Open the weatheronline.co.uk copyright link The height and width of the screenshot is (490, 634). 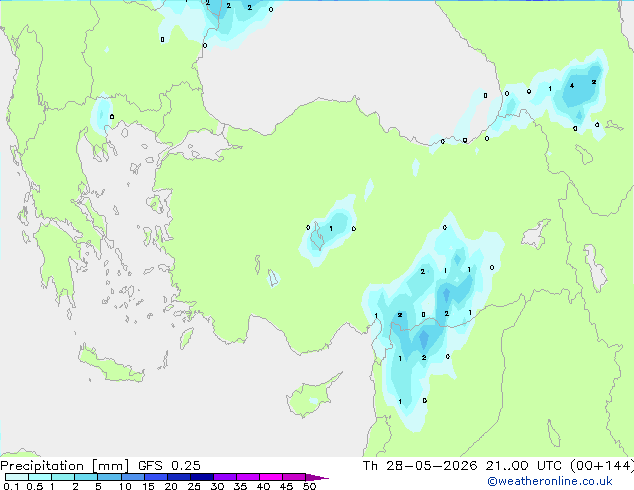click(x=549, y=481)
